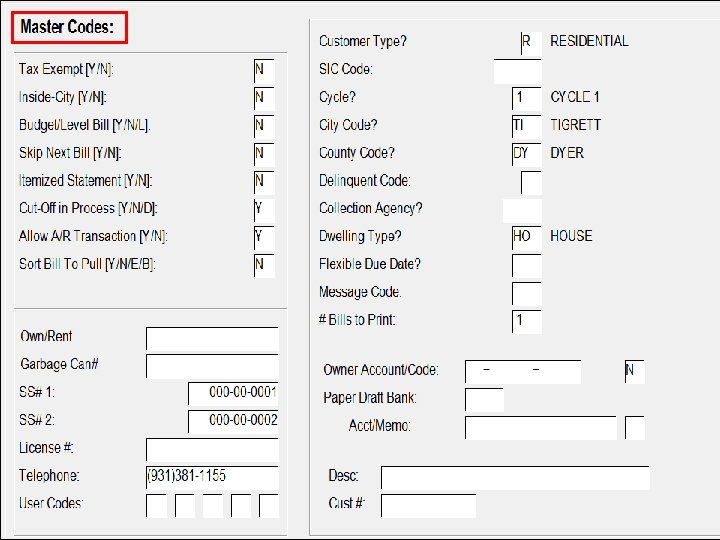Click the Inside-City Y/N field
The width and height of the screenshot is (720, 540).
(264, 98)
